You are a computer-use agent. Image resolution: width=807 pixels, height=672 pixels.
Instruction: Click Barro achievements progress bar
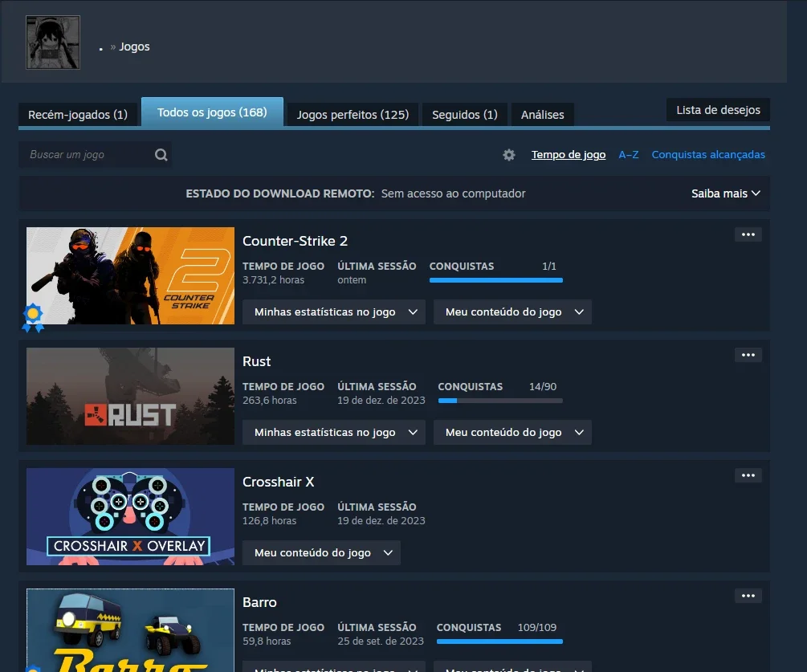499,641
